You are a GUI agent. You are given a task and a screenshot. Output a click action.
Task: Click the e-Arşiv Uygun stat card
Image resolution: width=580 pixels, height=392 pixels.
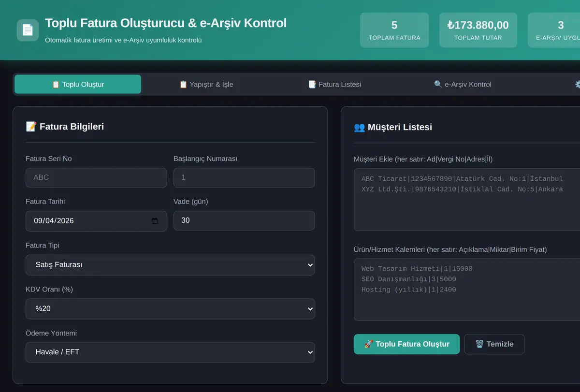554,30
